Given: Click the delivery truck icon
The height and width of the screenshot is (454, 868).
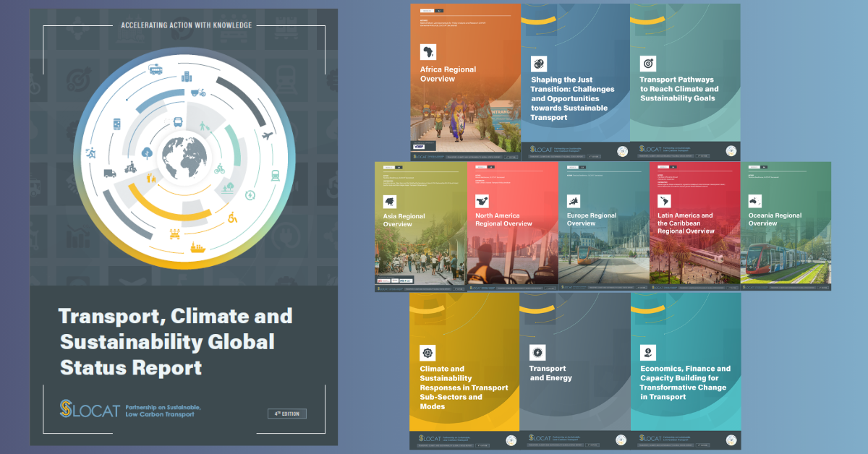Looking at the screenshot, I should coord(110,173).
